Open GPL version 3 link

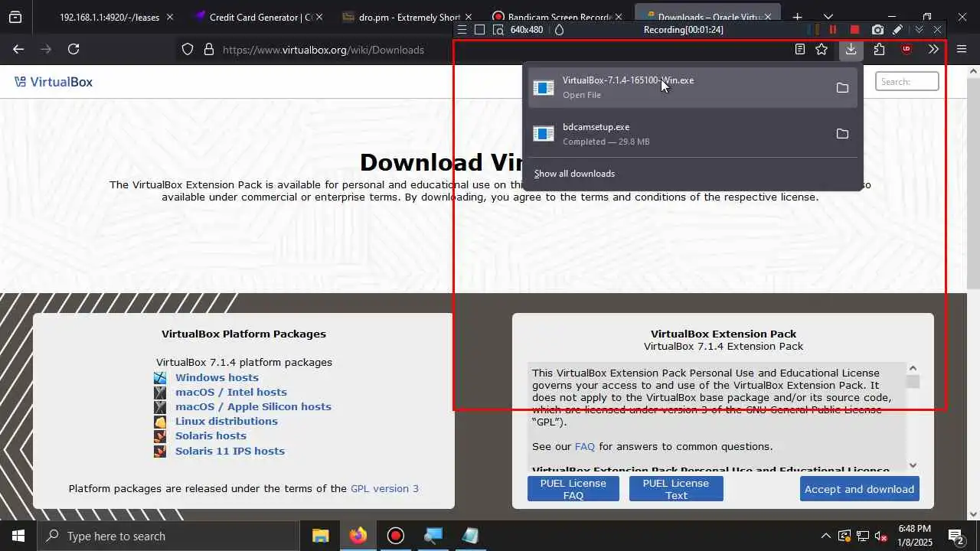click(x=384, y=488)
